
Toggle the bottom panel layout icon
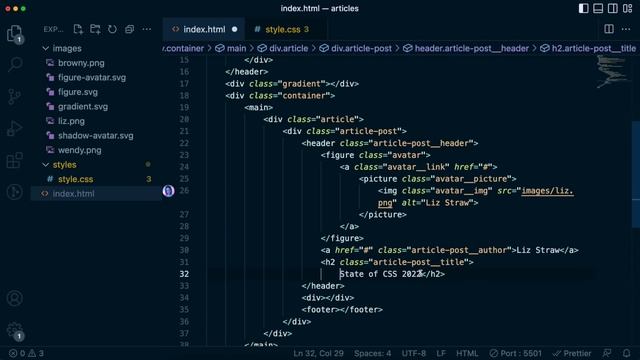598,8
